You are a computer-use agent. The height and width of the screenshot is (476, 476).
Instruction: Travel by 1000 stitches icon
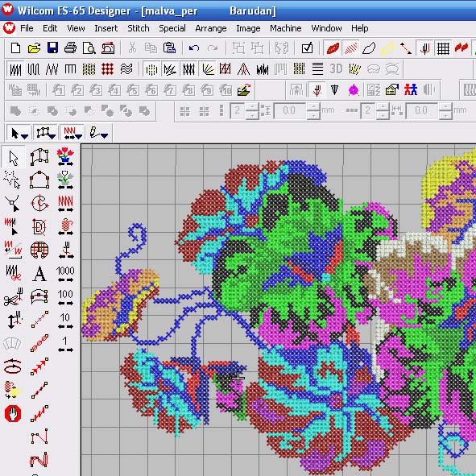tap(65, 274)
